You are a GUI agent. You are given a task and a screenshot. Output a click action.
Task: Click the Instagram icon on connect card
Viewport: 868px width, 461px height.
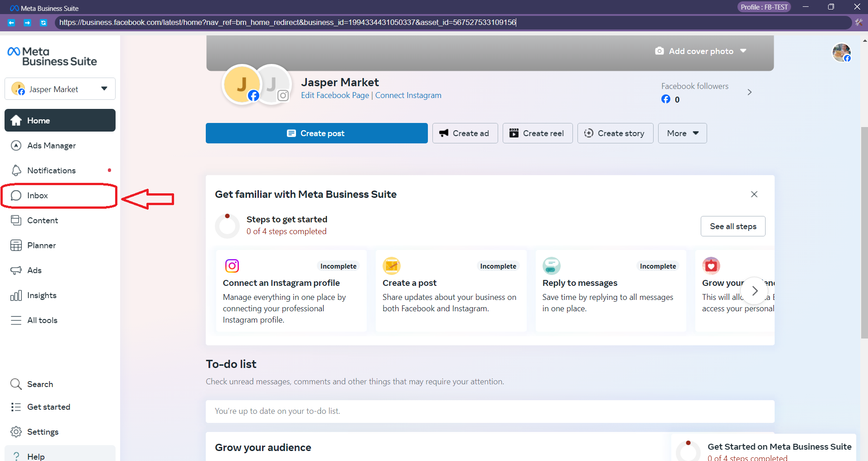232,266
